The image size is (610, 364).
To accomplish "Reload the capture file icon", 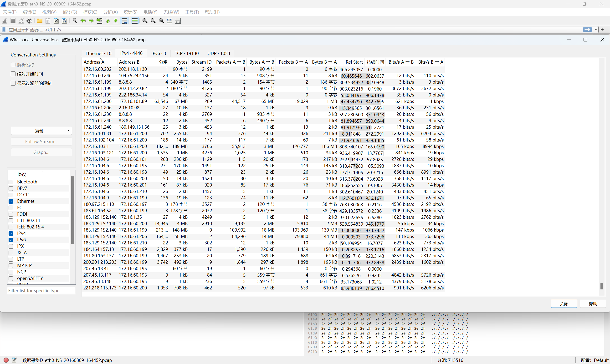I will pos(64,21).
